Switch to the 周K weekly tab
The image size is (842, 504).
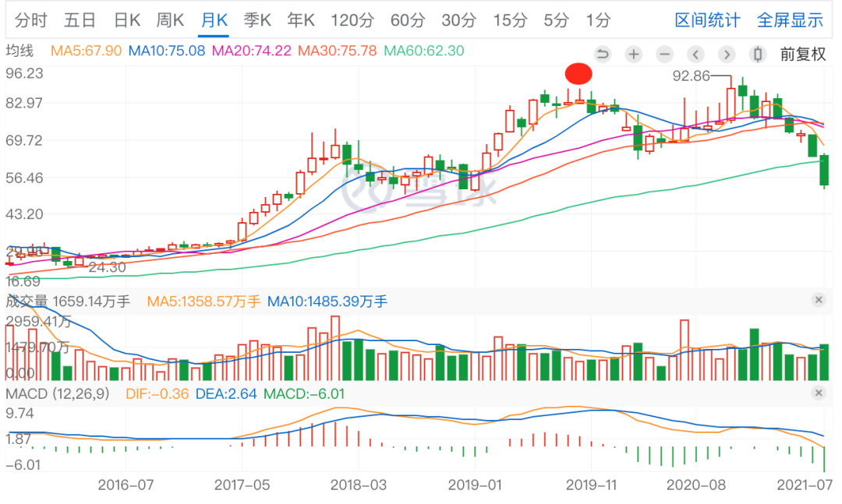170,20
